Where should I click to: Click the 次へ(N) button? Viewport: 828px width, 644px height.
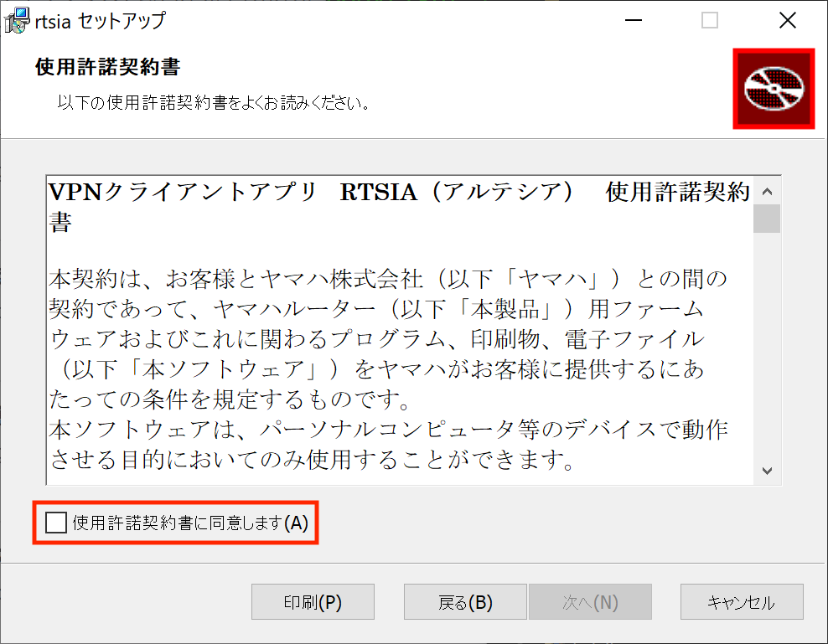pyautogui.click(x=590, y=601)
